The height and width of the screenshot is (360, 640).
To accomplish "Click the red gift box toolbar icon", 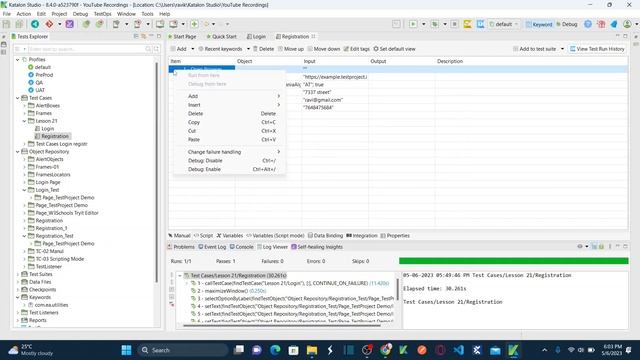I will pyautogui.click(x=601, y=24).
